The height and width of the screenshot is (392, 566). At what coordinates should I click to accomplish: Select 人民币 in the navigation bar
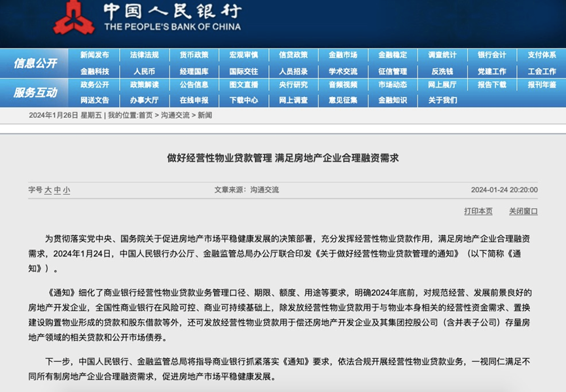pos(145,71)
